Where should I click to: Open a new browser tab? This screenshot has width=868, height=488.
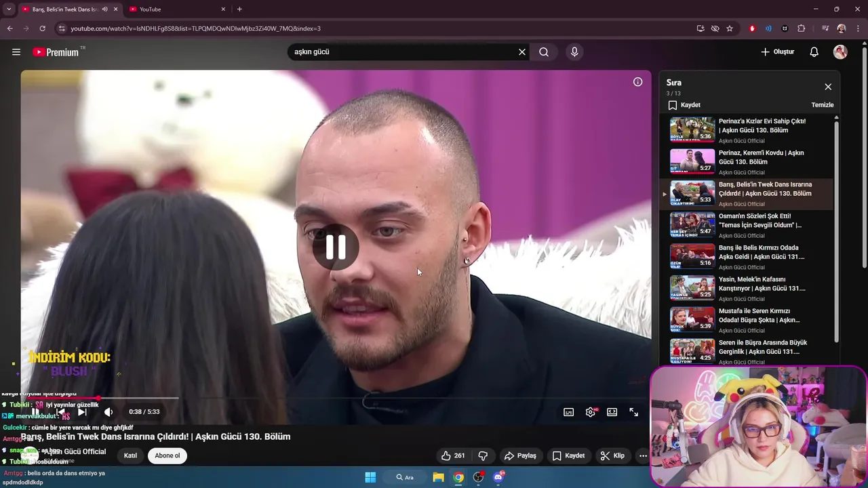[x=239, y=9]
